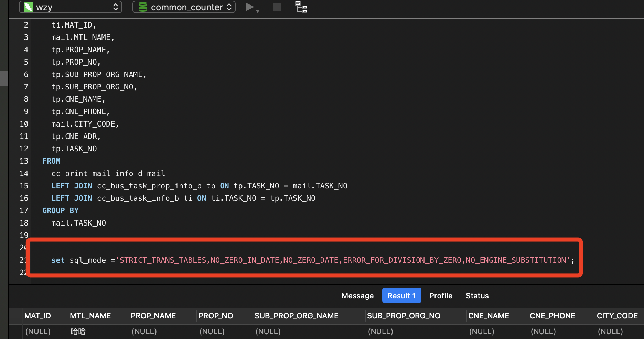Run the query with the play button
Screen dimensions: 644x339
click(x=249, y=7)
